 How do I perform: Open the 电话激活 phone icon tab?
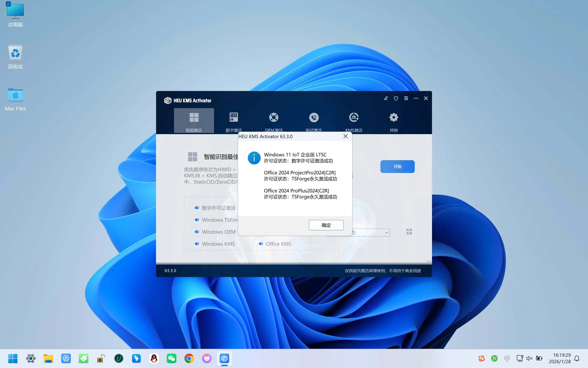click(x=314, y=118)
